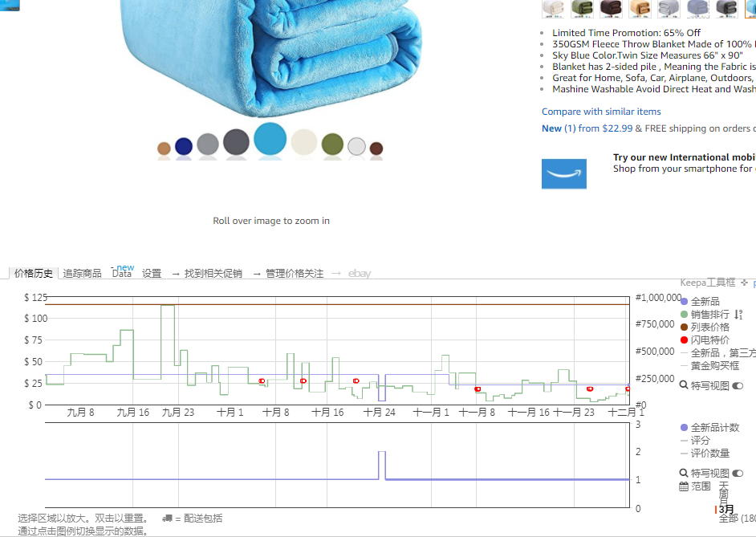Click the sort icon beside 销售排行
Screen dimensions: 756x537
click(738, 315)
